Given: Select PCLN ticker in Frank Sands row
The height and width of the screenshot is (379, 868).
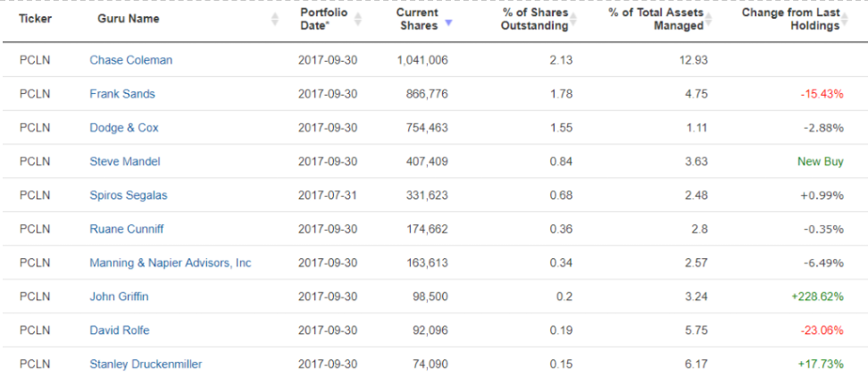Looking at the screenshot, I should coord(35,94).
